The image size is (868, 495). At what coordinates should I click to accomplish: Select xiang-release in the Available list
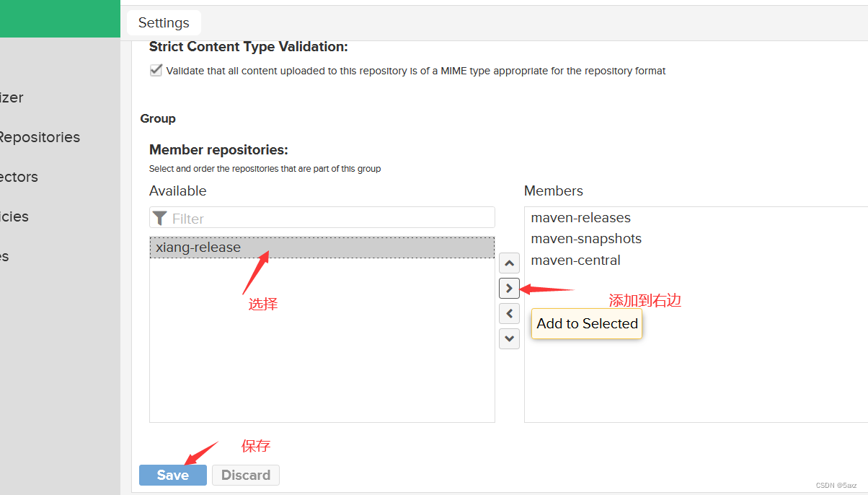click(322, 247)
